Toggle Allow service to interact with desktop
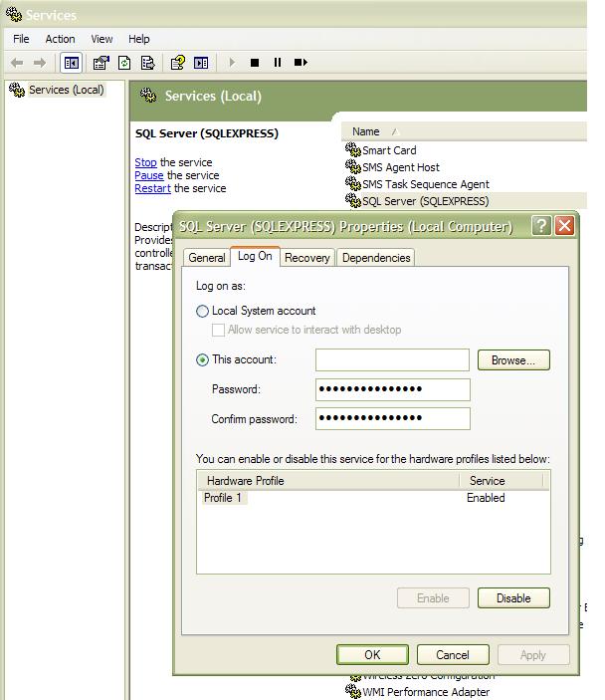 click(x=218, y=330)
